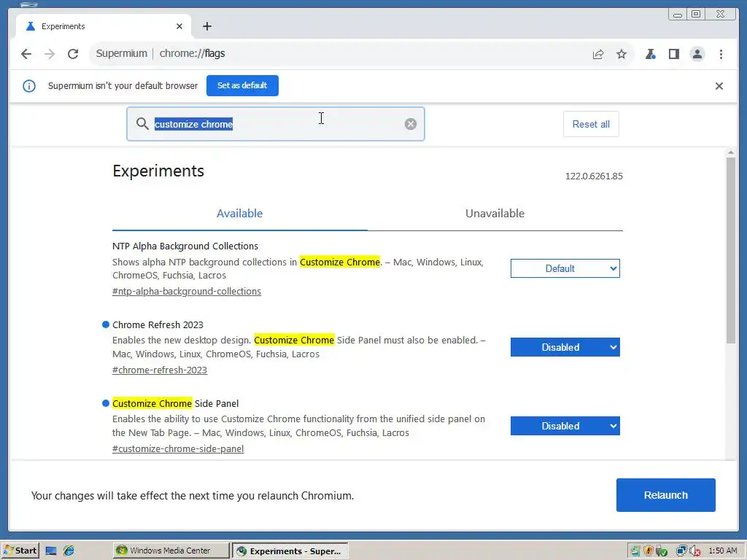
Task: Click the Set as default button
Action: [x=242, y=86]
